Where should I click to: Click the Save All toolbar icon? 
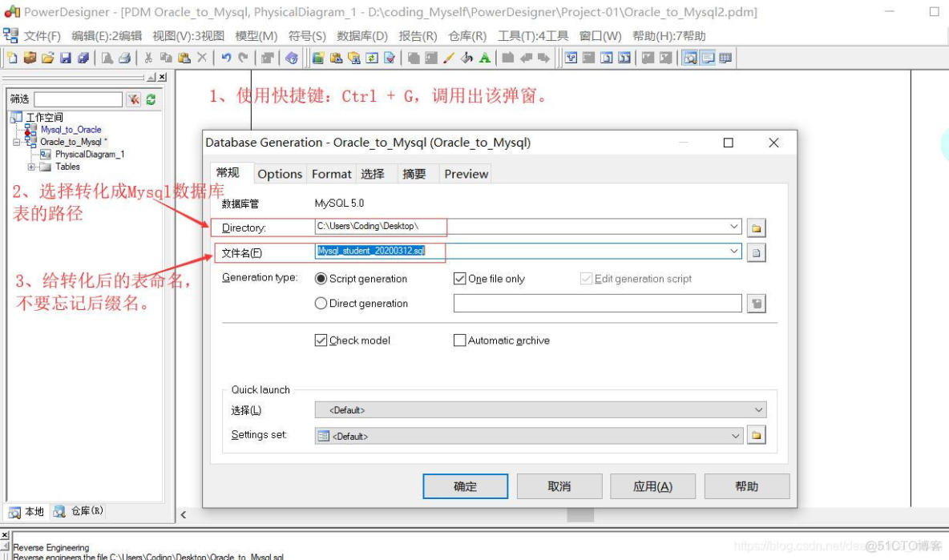(83, 58)
